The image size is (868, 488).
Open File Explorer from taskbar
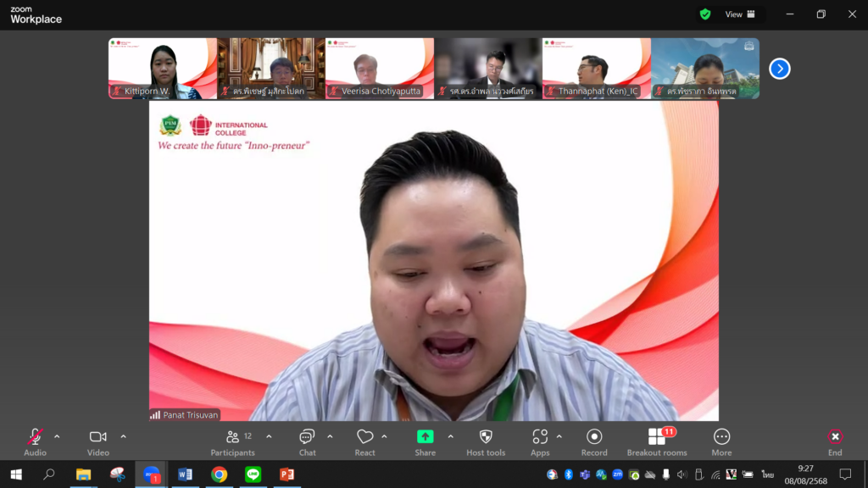point(84,474)
